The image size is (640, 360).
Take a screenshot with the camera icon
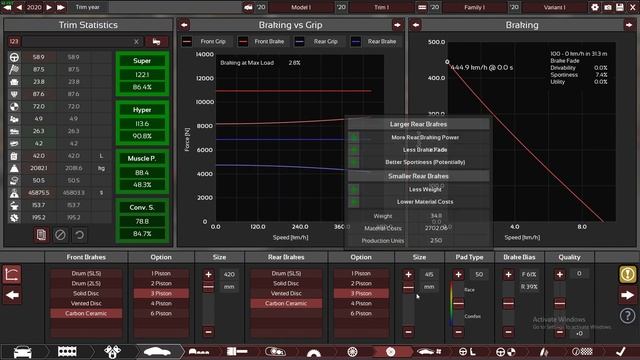coord(608,7)
